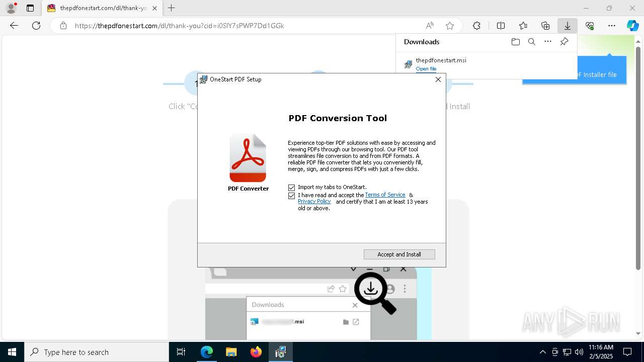The image size is (644, 362).
Task: Open notification center
Action: click(x=627, y=352)
